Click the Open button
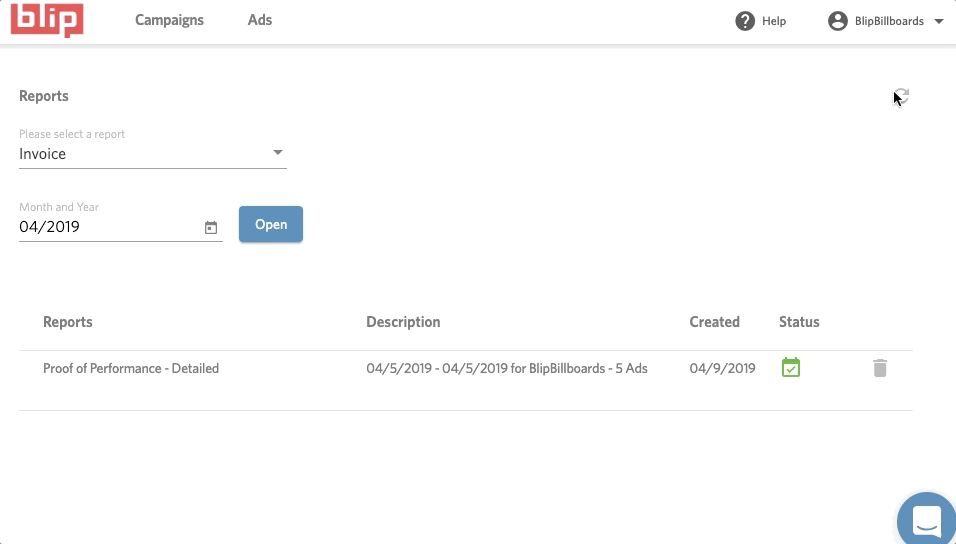The width and height of the screenshot is (956, 544). 271,224
